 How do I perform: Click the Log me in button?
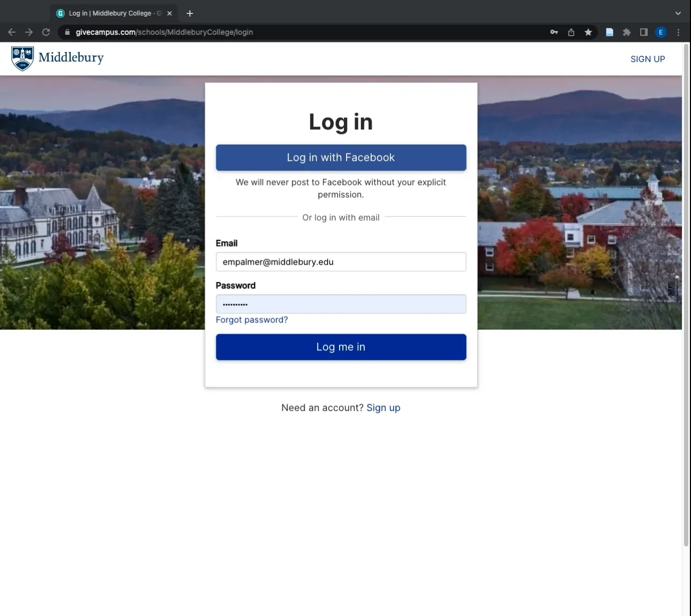pyautogui.click(x=341, y=347)
